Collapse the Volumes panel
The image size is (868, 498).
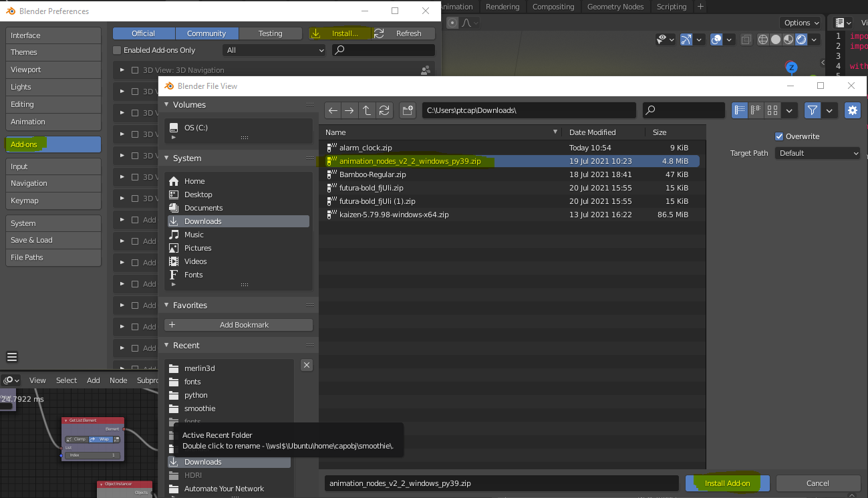tap(167, 105)
